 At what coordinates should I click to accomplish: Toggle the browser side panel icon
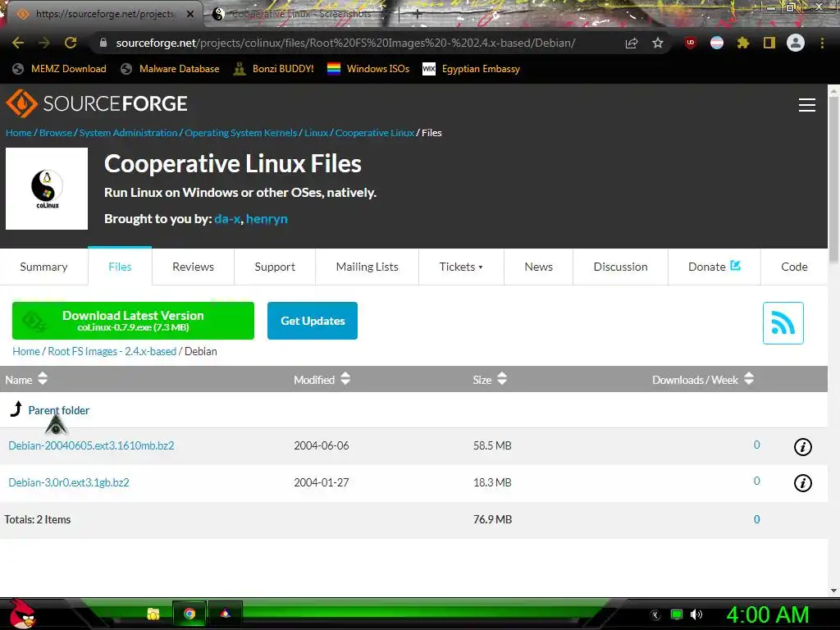pyautogui.click(x=769, y=43)
